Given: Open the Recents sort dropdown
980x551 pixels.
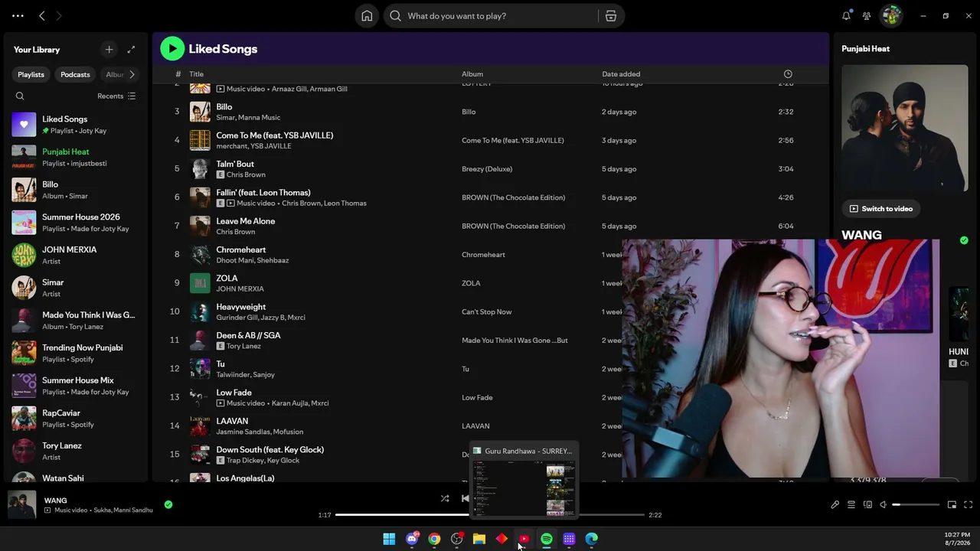Looking at the screenshot, I should 116,96.
